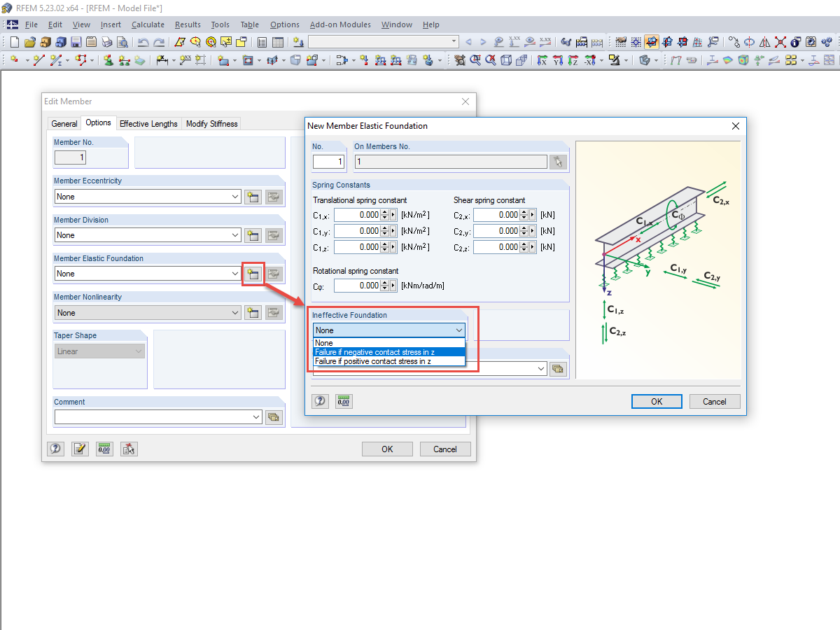Viewport: 840px width, 630px height.
Task: Click comment library icon in Elastic Foundation dialog
Action: 558,369
